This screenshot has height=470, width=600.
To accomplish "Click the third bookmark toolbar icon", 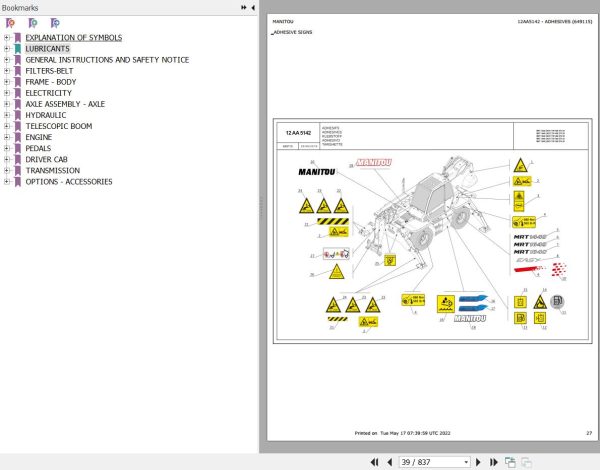I will point(55,23).
